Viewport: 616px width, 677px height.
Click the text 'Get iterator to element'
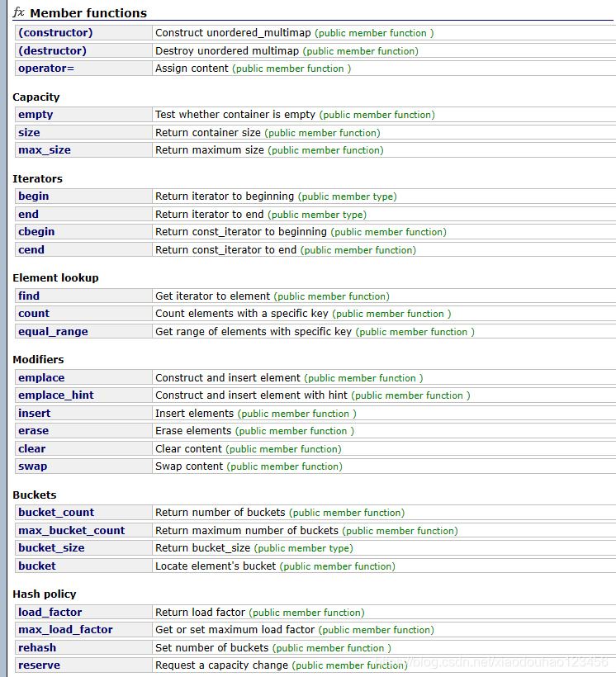pyautogui.click(x=212, y=296)
